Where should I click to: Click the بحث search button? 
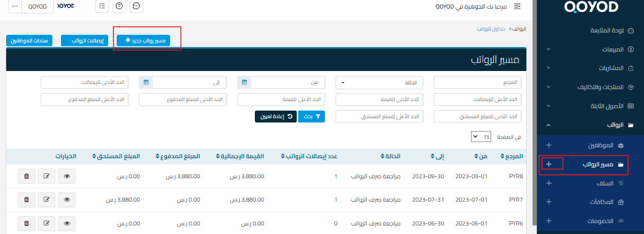[x=312, y=116]
